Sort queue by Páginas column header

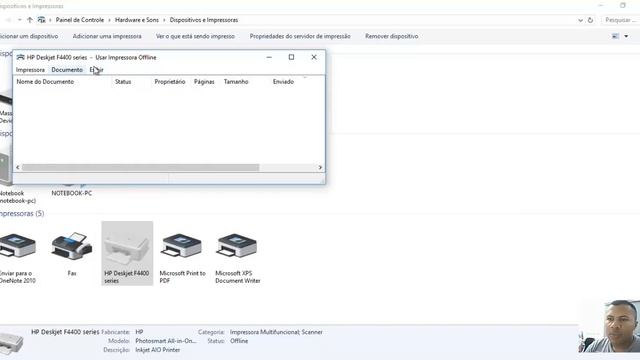204,82
